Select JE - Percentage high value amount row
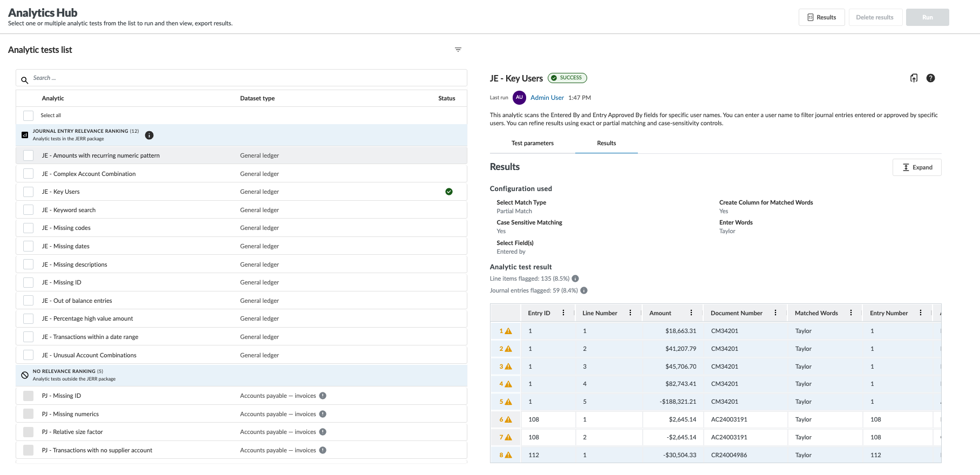The height and width of the screenshot is (475, 980). pos(241,318)
